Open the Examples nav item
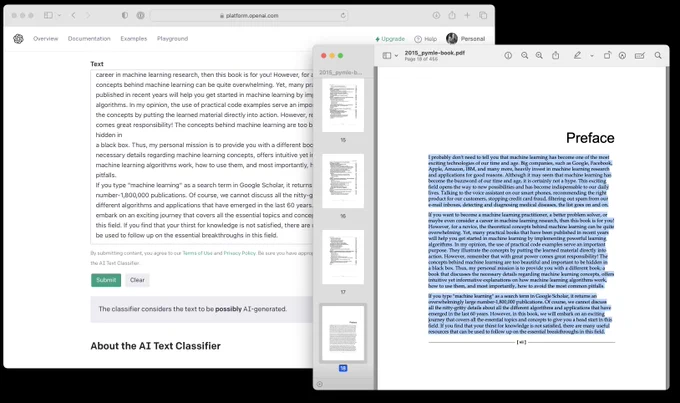680x403 pixels. pyautogui.click(x=134, y=39)
